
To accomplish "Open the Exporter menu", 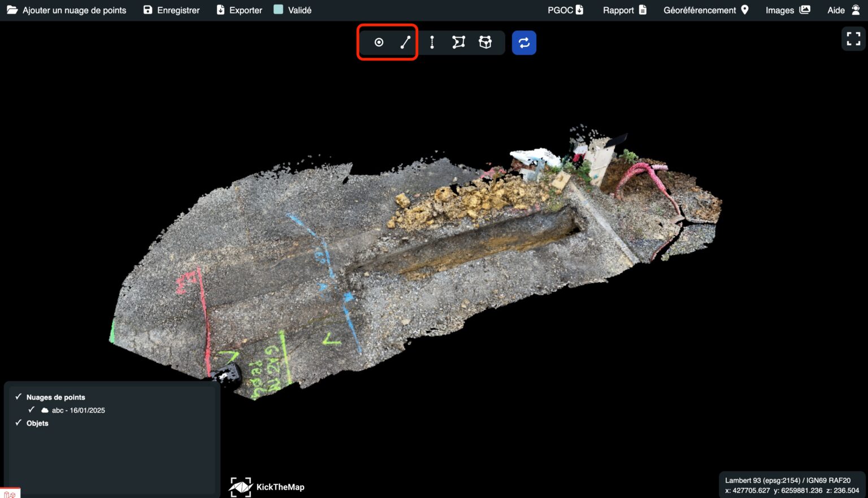I will 238,10.
